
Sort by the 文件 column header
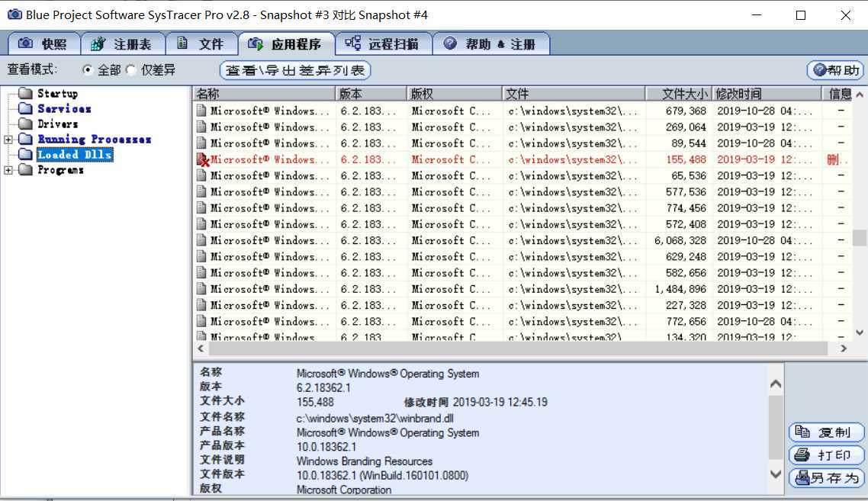[574, 94]
